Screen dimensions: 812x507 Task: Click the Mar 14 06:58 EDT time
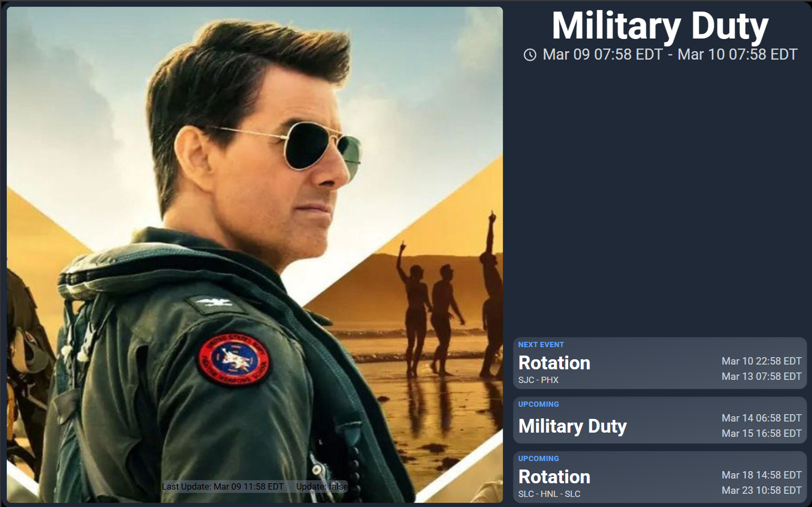coord(761,418)
